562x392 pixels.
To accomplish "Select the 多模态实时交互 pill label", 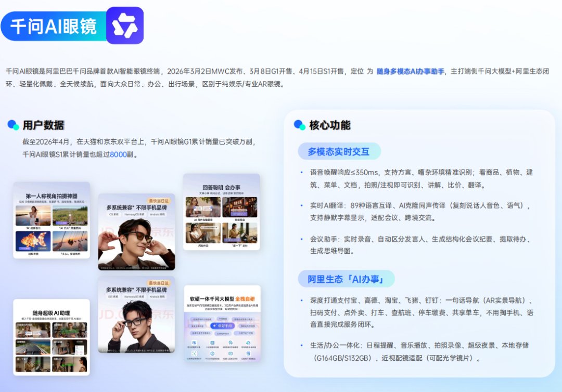I will point(339,152).
